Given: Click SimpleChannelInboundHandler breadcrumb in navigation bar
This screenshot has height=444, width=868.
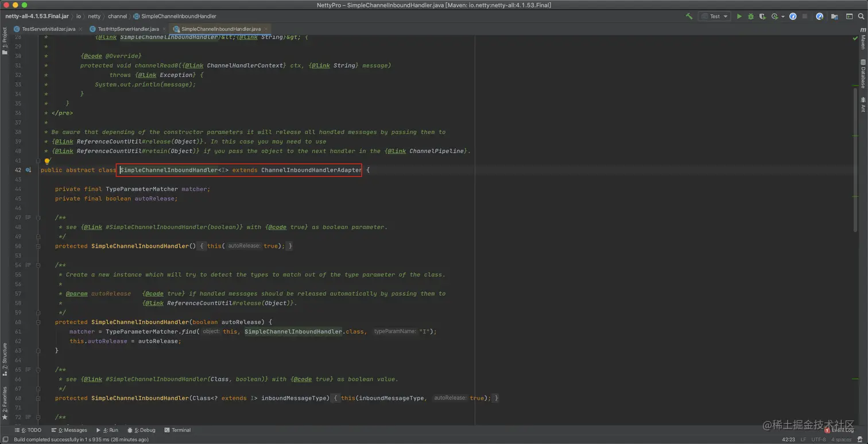Looking at the screenshot, I should [175, 16].
